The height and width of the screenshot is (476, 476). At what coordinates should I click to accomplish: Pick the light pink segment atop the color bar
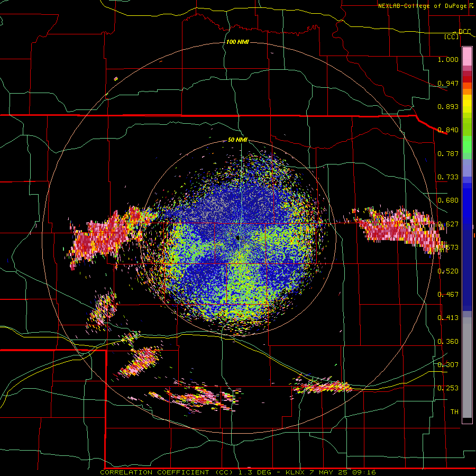pos(467,56)
